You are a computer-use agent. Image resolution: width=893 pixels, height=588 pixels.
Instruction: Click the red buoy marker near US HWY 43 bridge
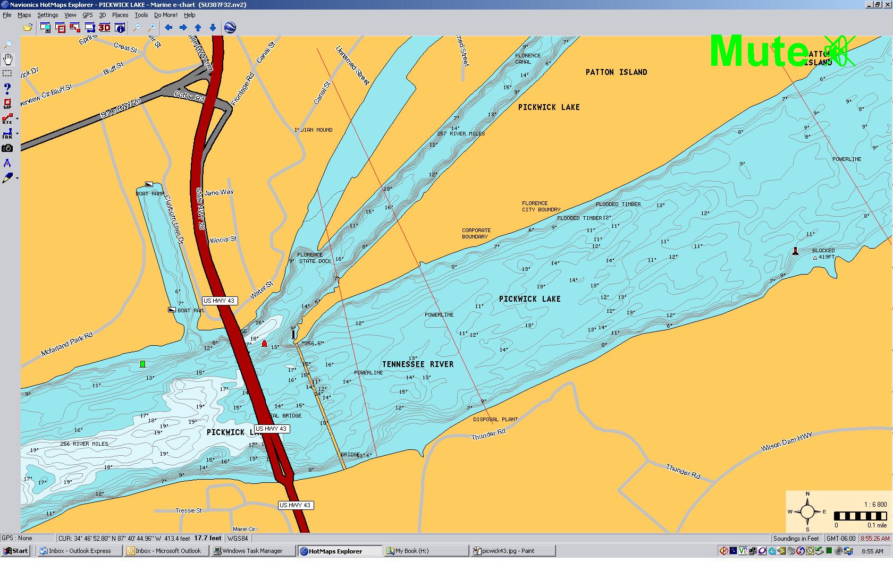click(264, 344)
